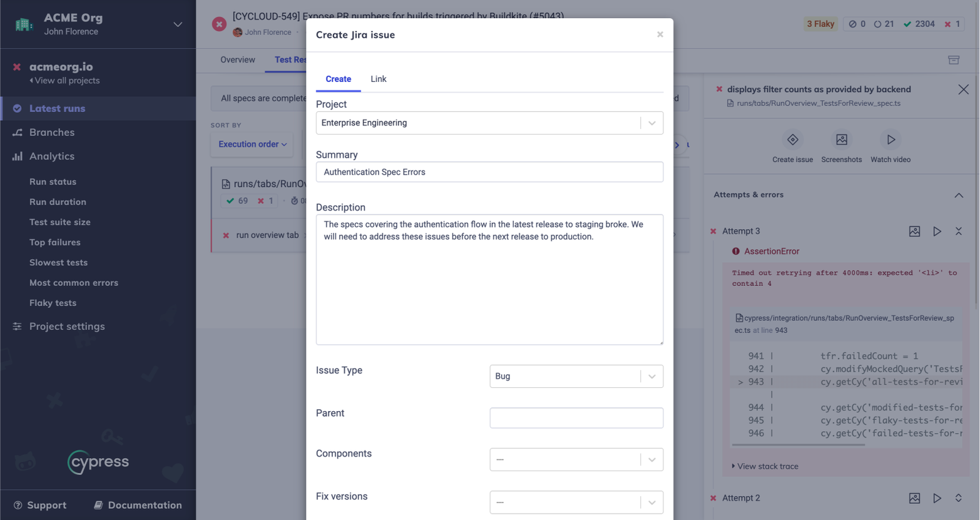Screen dimensions: 980x520
Task: Open Support link
Action: tap(41, 505)
